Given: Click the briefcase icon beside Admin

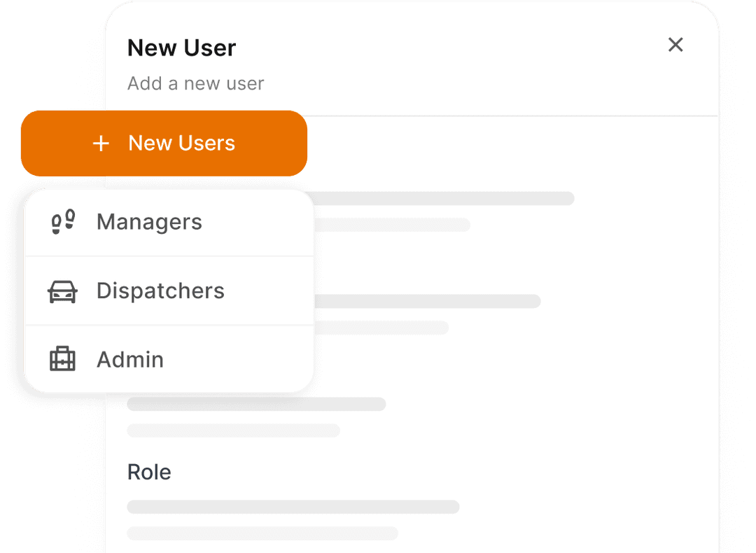Looking at the screenshot, I should pos(63,359).
